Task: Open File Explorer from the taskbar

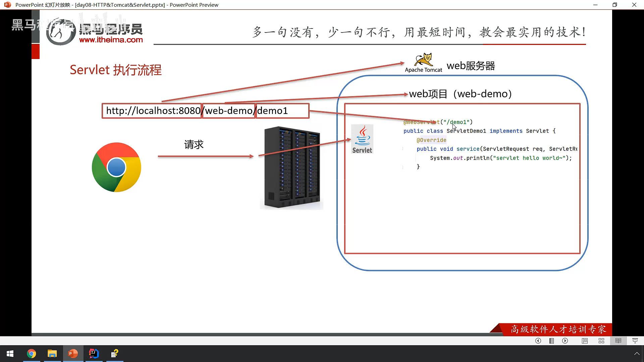Action: pyautogui.click(x=52, y=354)
